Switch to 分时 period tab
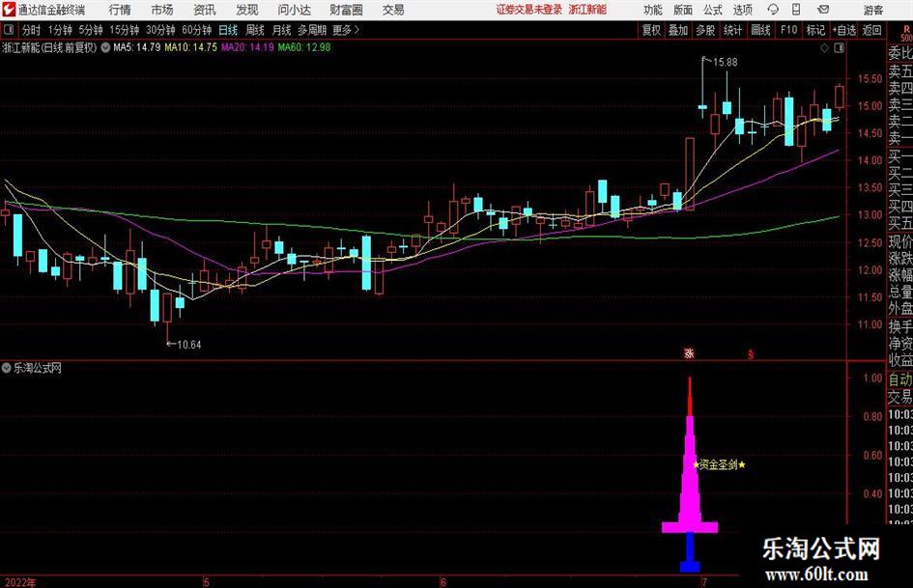Screen dimensions: 913x588 pos(32,30)
